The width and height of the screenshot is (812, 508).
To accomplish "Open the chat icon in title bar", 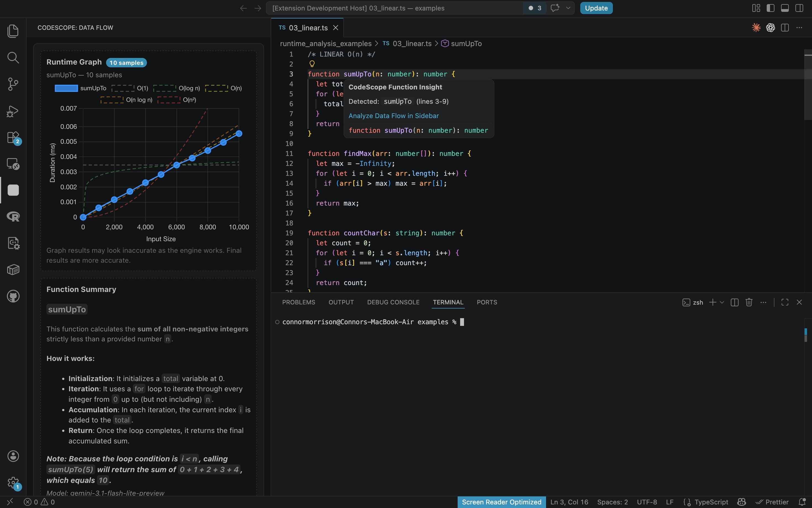I will pos(555,8).
